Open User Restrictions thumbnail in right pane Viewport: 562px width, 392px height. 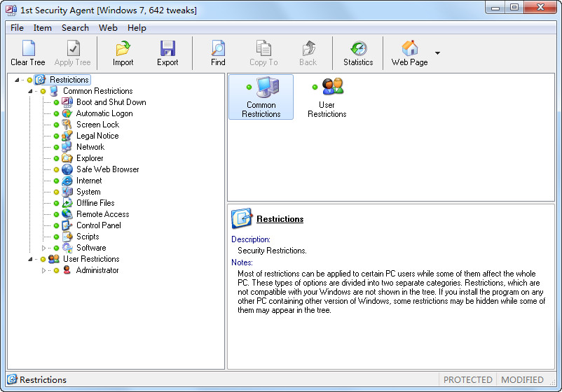coord(327,97)
